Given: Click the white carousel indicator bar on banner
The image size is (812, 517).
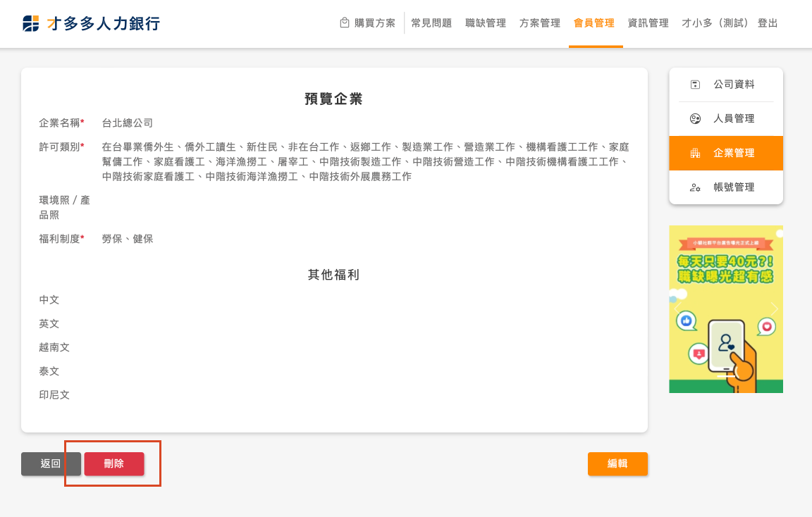Looking at the screenshot, I should coord(726,377).
